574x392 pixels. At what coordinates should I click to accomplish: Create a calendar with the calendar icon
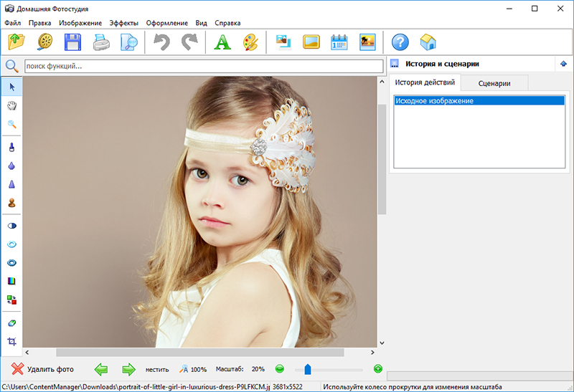339,42
